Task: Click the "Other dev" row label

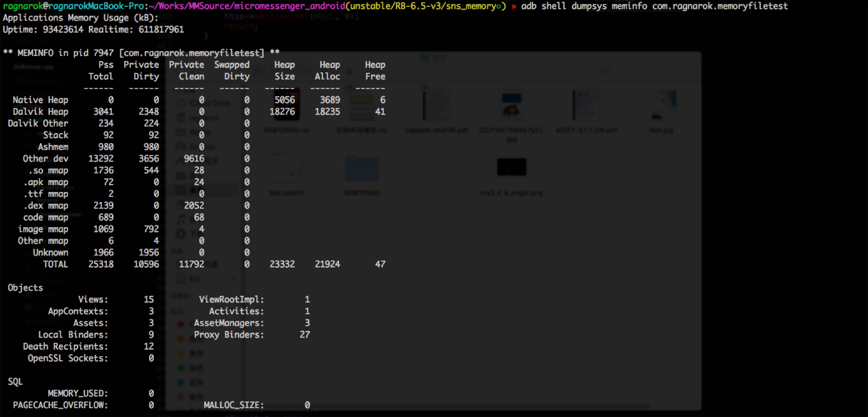Action: tap(45, 159)
